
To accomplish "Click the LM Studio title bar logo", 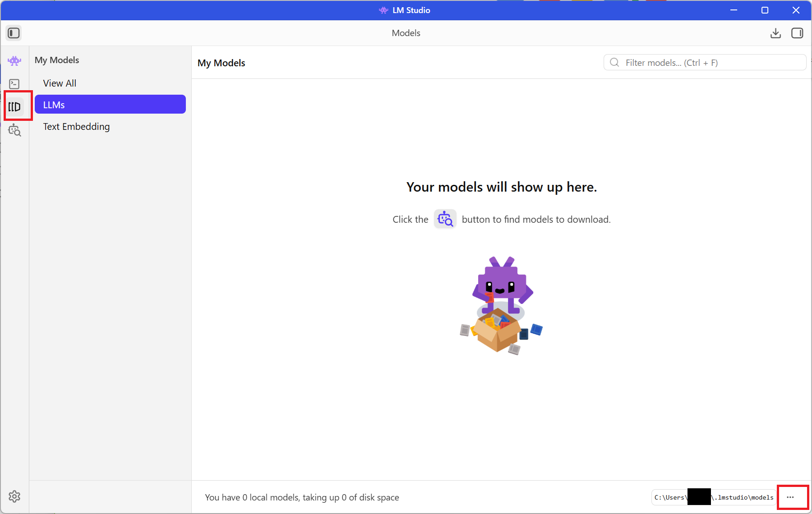I will tap(383, 10).
